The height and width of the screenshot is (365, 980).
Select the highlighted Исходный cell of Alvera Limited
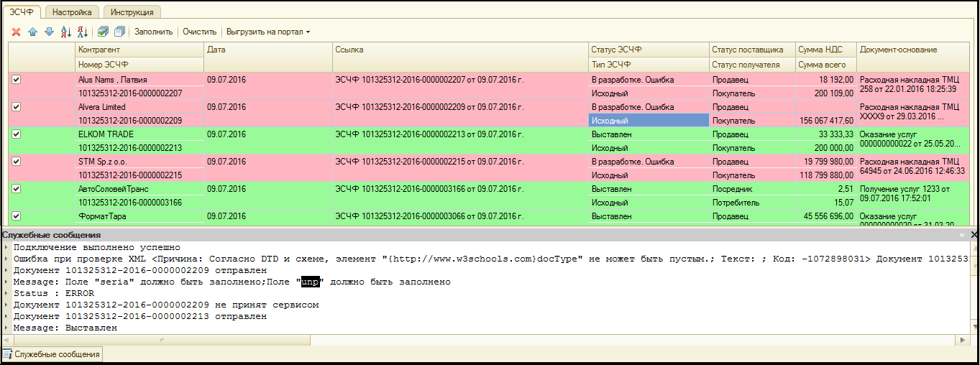[x=649, y=121]
